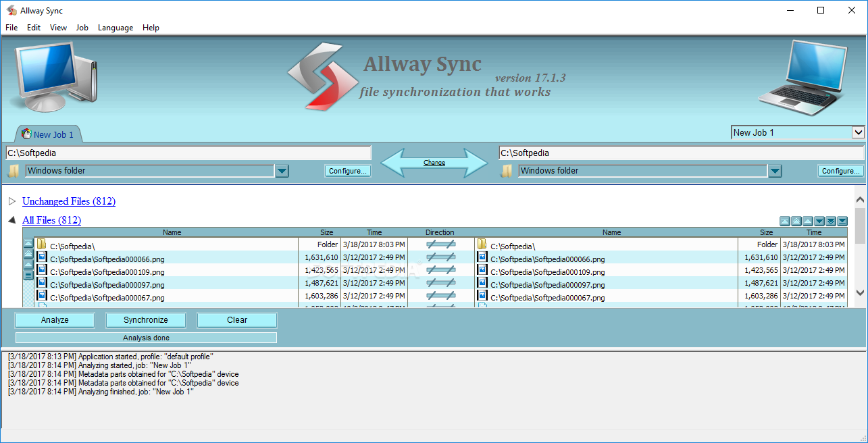Click the left table Name column header
Viewport: 868px width, 443px height.
click(172, 232)
